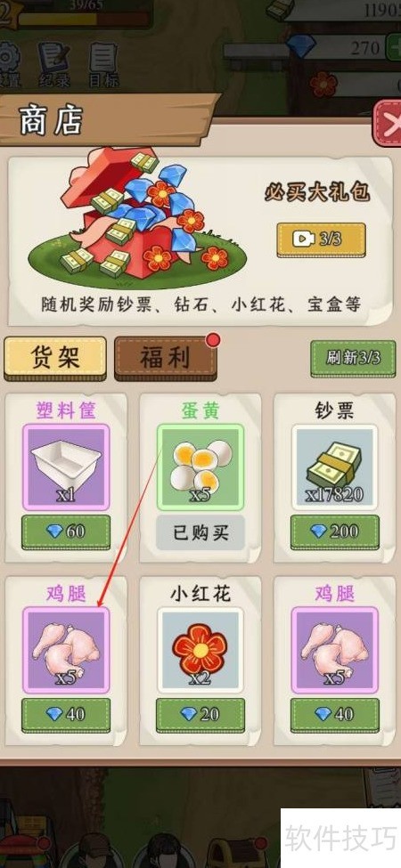Tap the 蛋黄 egg yolk item
This screenshot has height=868, width=401.
click(x=200, y=466)
